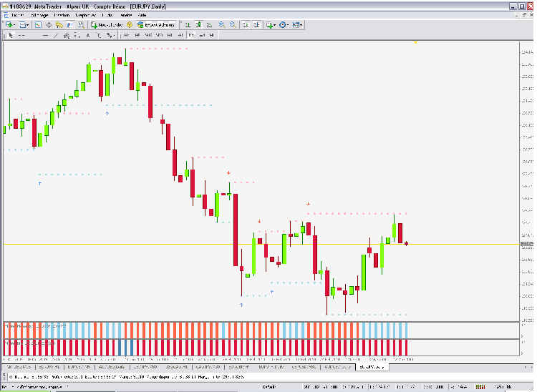The width and height of the screenshot is (537, 392).
Task: Select the trendline drawing tool
Action: (56, 35)
